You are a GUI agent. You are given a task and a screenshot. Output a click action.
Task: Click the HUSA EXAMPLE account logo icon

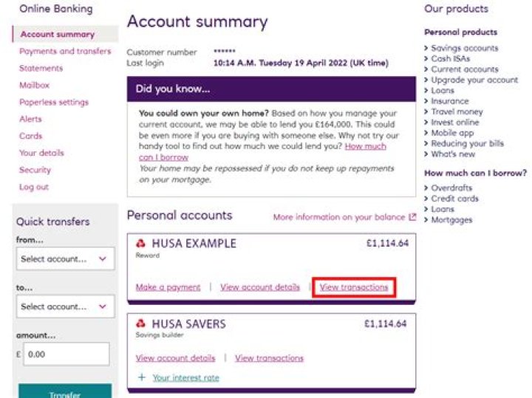point(141,243)
